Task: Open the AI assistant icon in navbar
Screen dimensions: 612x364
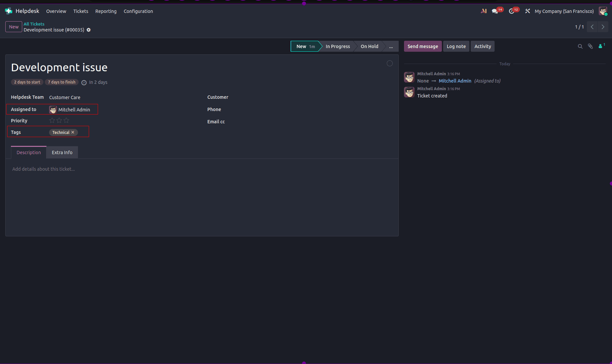Action: (x=484, y=11)
